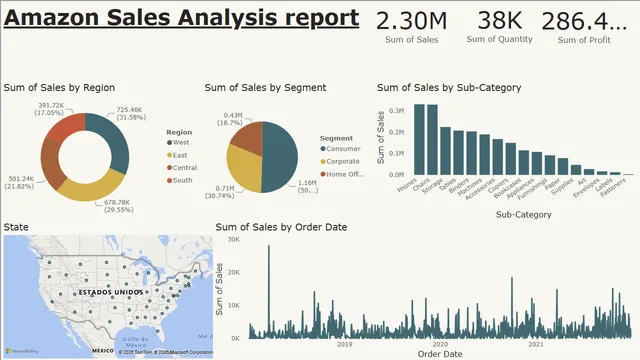This screenshot has height=360, width=640.
Task: Click the Sum of Sales by Order Date title
Action: pyautogui.click(x=281, y=227)
